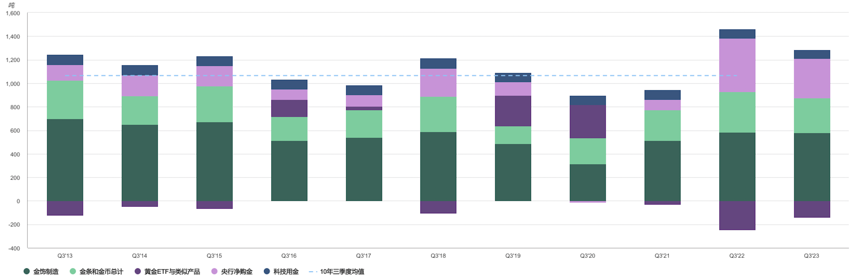The height and width of the screenshot is (279, 868).
Task: Click the 黄金ETF与类似产品 legend dot
Action: tap(138, 271)
